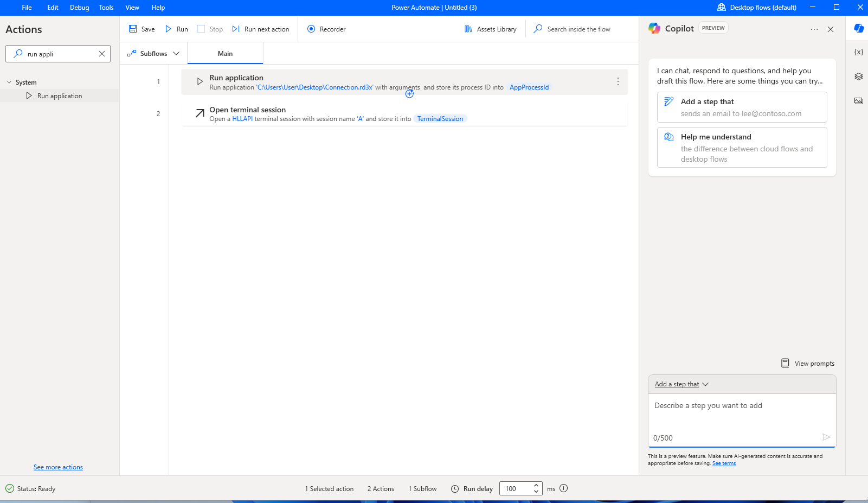Choose 'Help me understand' suggestion card

pos(742,147)
